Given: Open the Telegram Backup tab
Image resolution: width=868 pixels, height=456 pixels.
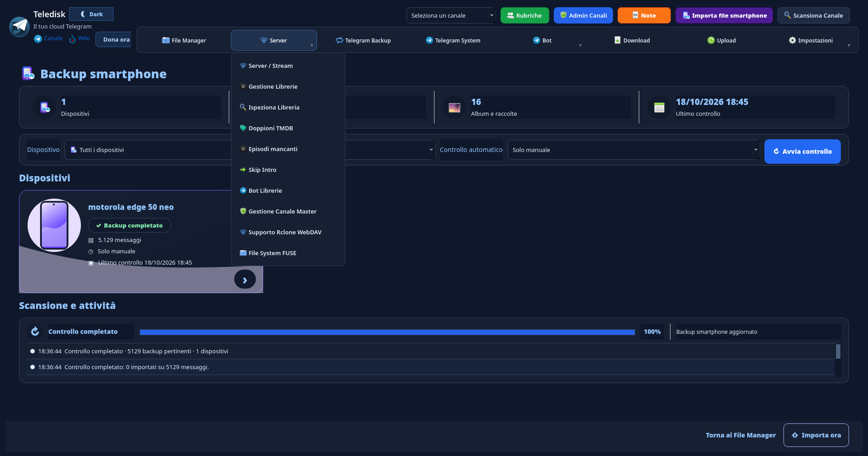Looking at the screenshot, I should [x=363, y=40].
